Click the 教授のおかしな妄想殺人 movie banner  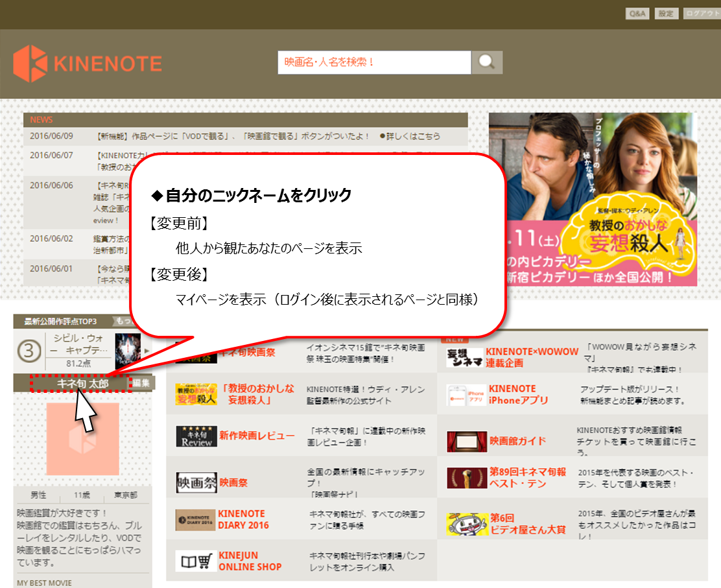[x=593, y=199]
